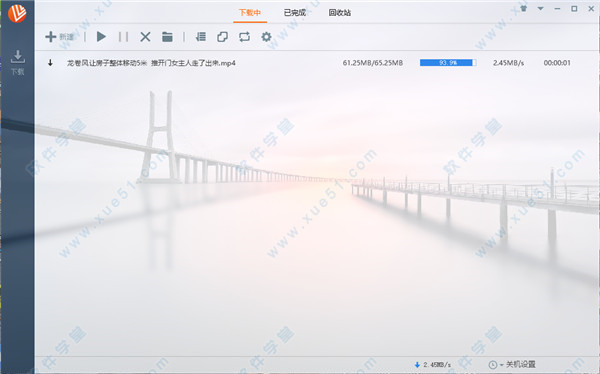Open settings with the gear icon

tap(266, 37)
